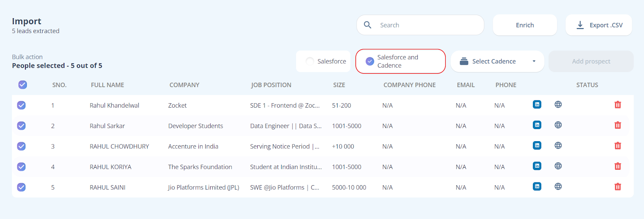Image resolution: width=644 pixels, height=219 pixels.
Task: Click the FULL NAME column header
Action: tap(107, 85)
